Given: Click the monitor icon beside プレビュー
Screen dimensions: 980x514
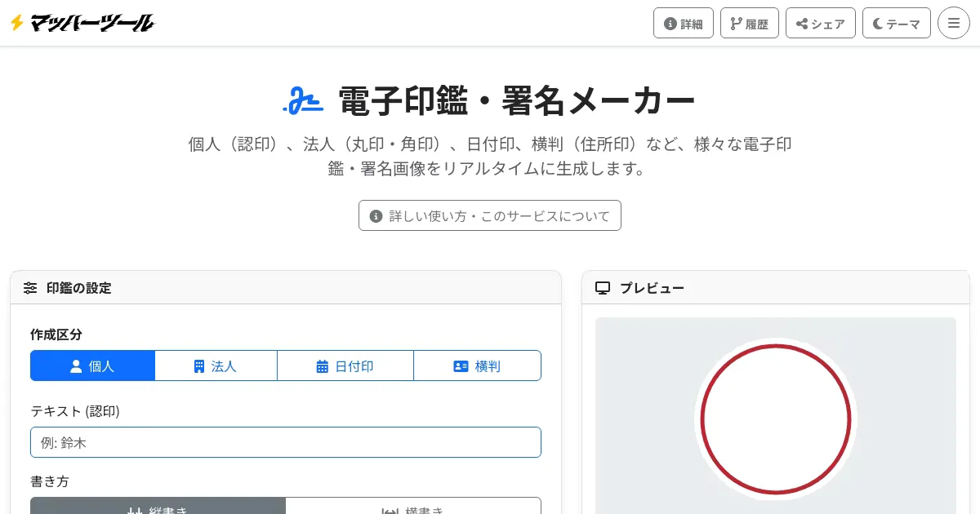Looking at the screenshot, I should pos(603,288).
